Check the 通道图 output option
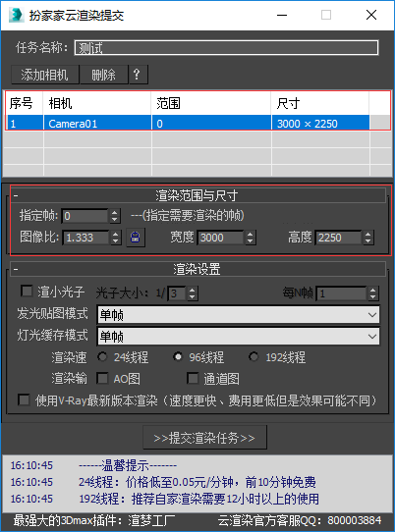395x532 pixels. (x=193, y=378)
